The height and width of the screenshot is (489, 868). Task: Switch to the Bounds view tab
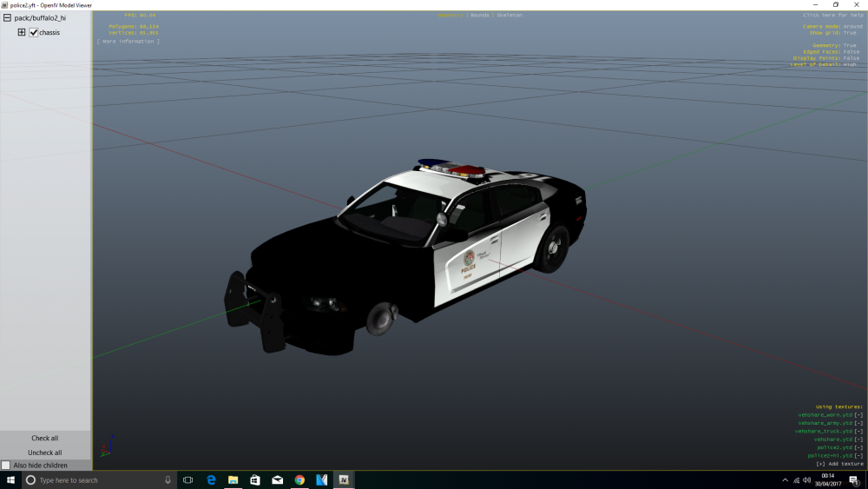tap(480, 15)
